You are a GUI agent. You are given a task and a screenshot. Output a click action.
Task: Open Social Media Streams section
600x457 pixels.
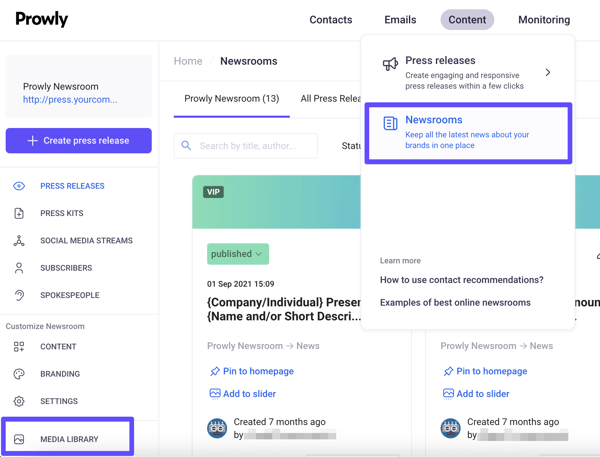pos(86,240)
